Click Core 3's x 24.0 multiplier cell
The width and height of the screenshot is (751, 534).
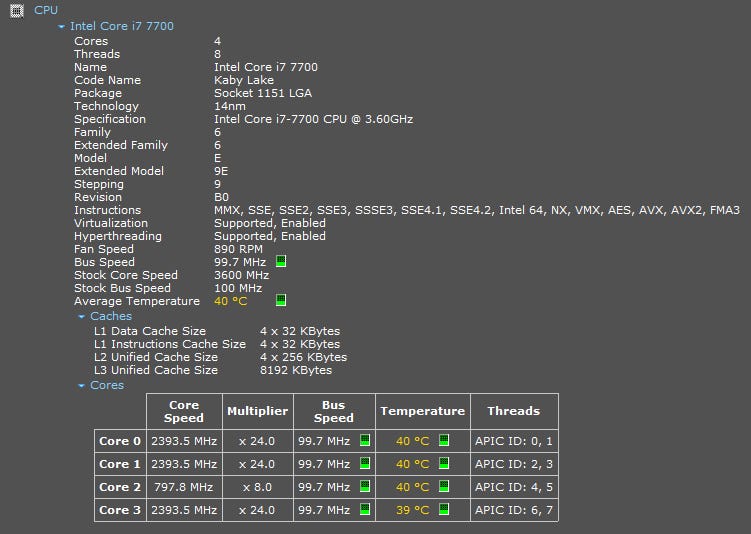tap(258, 510)
